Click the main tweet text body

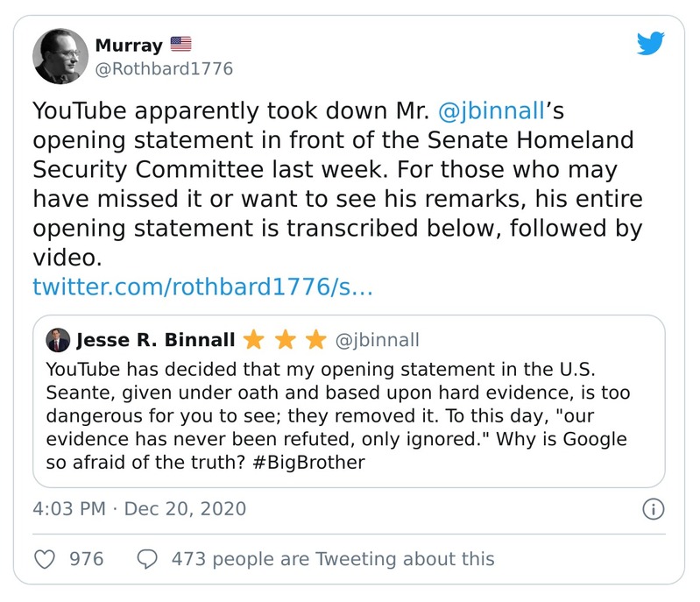(337, 184)
